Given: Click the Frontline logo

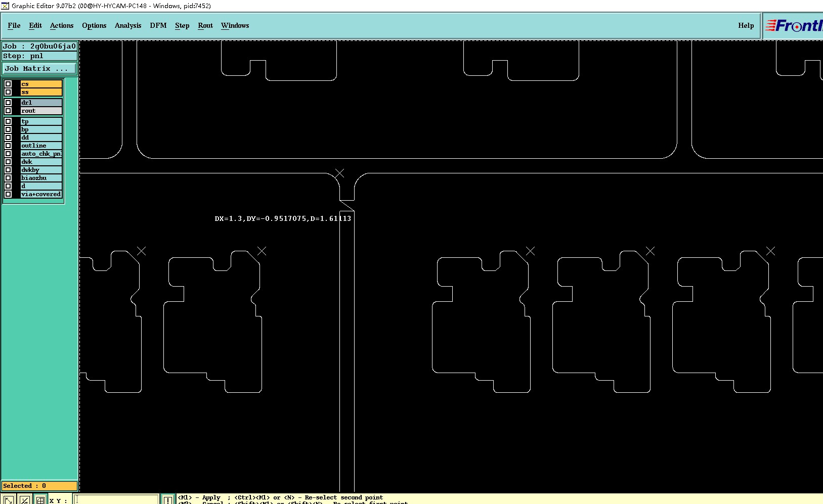Looking at the screenshot, I should 794,25.
